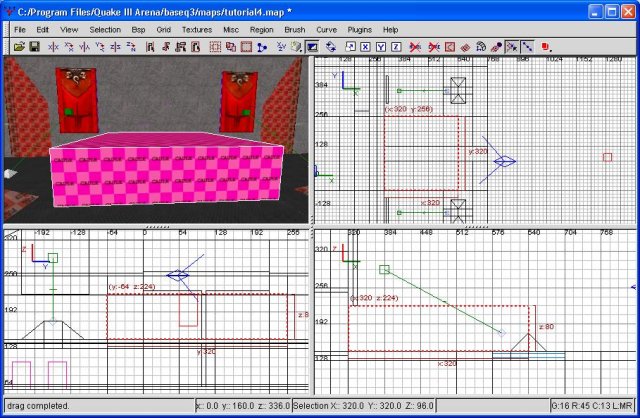The width and height of the screenshot is (640, 418).
Task: Flip selection on the Y axis
Action: 84,47
